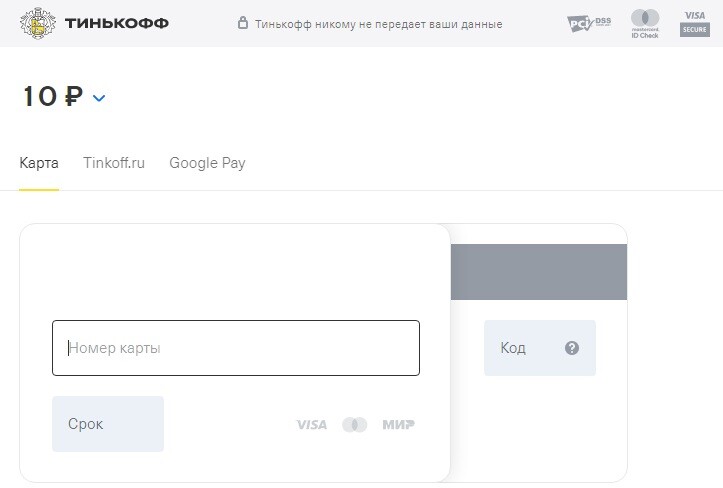Select the Карта tab
Viewport: 723px width, 488px height.
pyautogui.click(x=39, y=163)
